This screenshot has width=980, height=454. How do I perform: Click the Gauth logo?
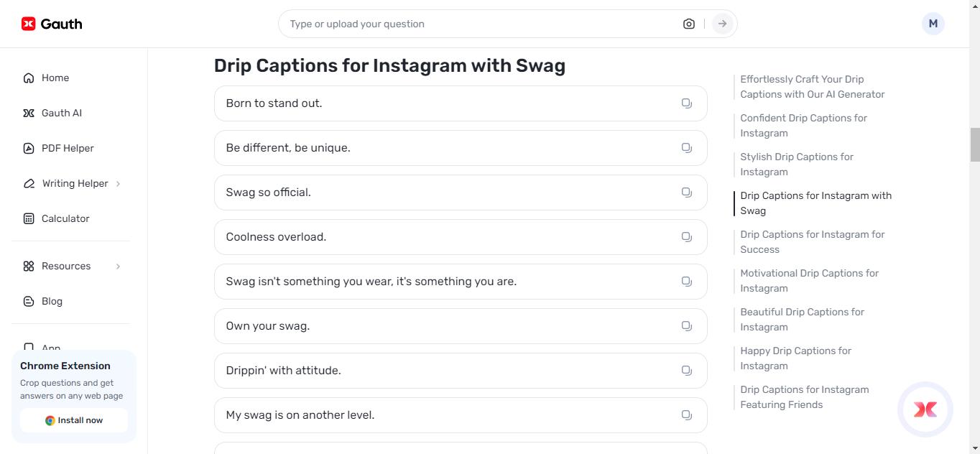click(x=50, y=23)
